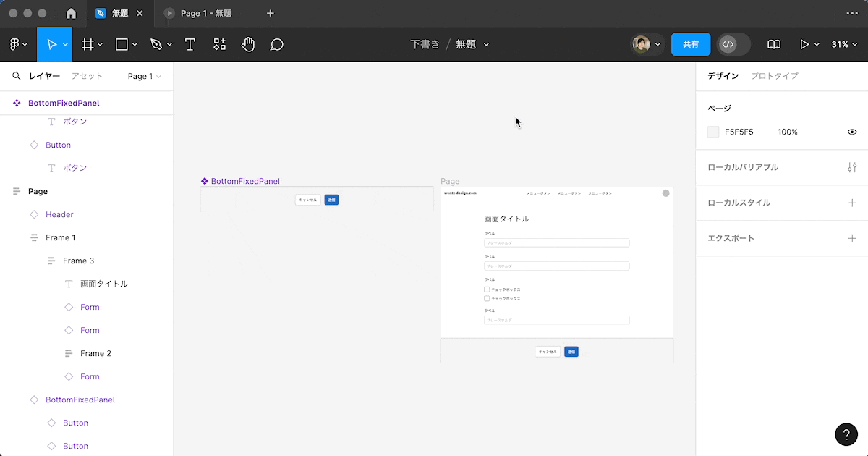Open the Figma main menu icon

tap(15, 45)
